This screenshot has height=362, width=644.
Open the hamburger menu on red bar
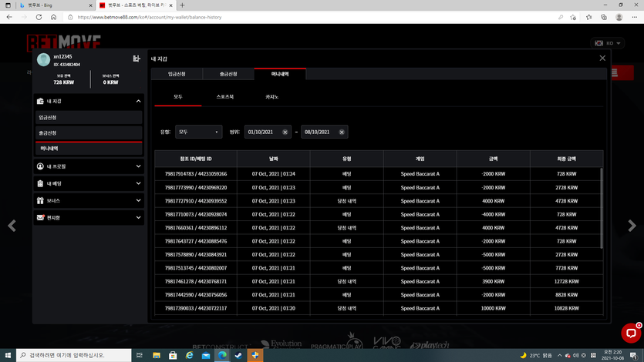[x=615, y=72]
